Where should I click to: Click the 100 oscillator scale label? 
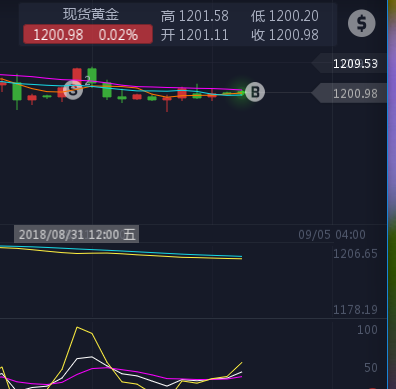click(x=367, y=330)
